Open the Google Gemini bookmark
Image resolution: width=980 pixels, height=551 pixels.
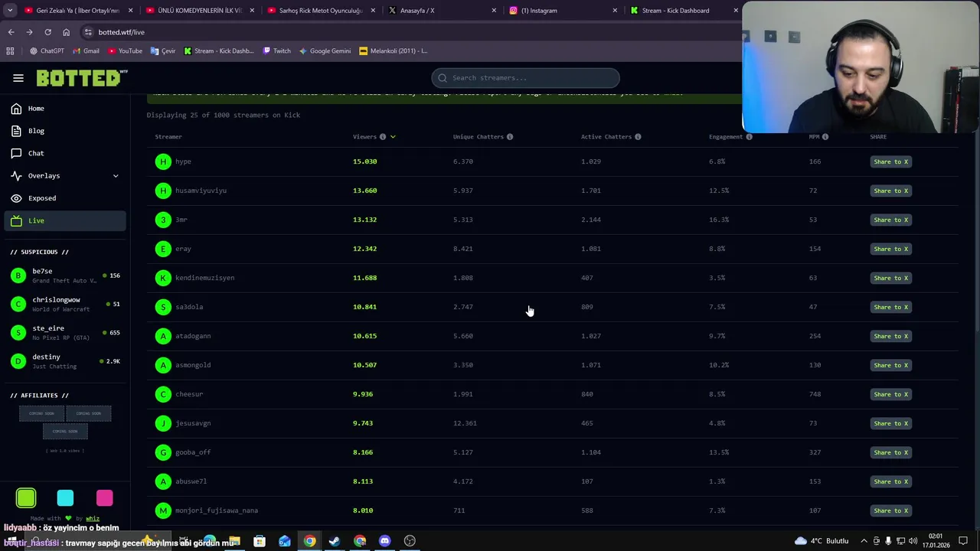pos(325,51)
